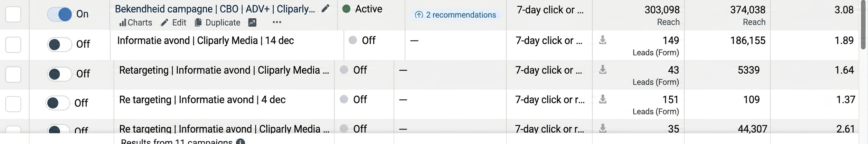Tick the checkbox for Bekendheid campagne row
The width and height of the screenshot is (868, 144).
13,15
